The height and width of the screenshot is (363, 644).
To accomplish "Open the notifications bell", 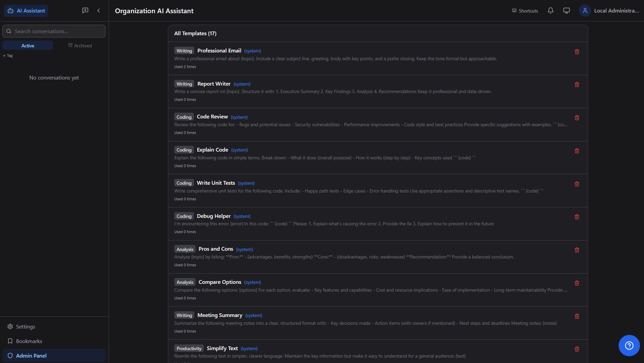I will tap(551, 10).
